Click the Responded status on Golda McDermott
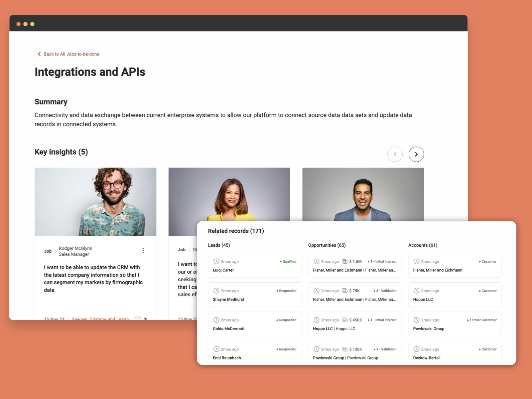The width and height of the screenshot is (532, 399). point(286,320)
